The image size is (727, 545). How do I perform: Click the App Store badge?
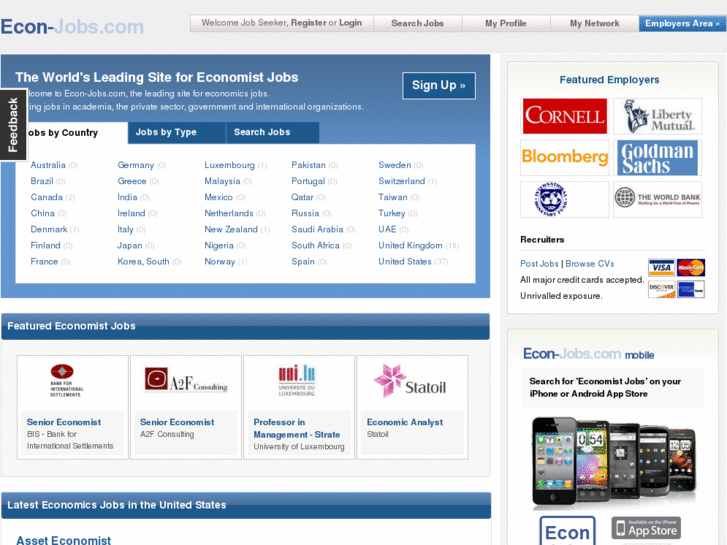click(x=646, y=528)
